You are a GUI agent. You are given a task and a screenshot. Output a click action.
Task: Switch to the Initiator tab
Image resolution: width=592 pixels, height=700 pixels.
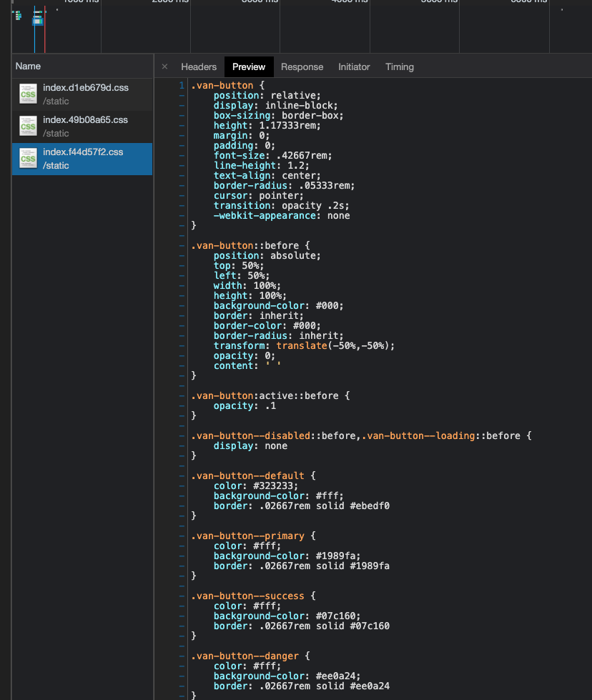pos(354,66)
